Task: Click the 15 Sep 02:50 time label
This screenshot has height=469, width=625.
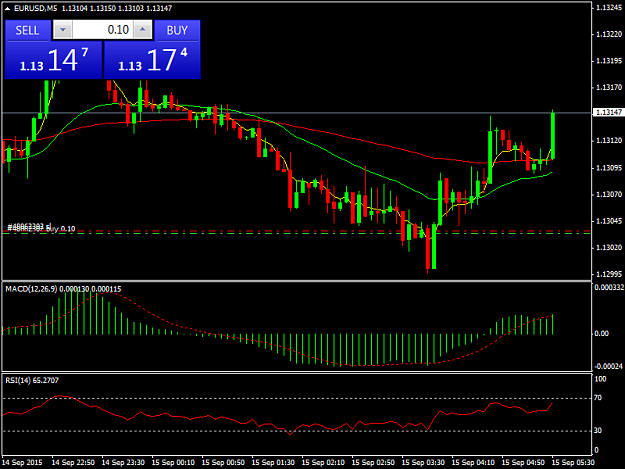Action: (373, 463)
